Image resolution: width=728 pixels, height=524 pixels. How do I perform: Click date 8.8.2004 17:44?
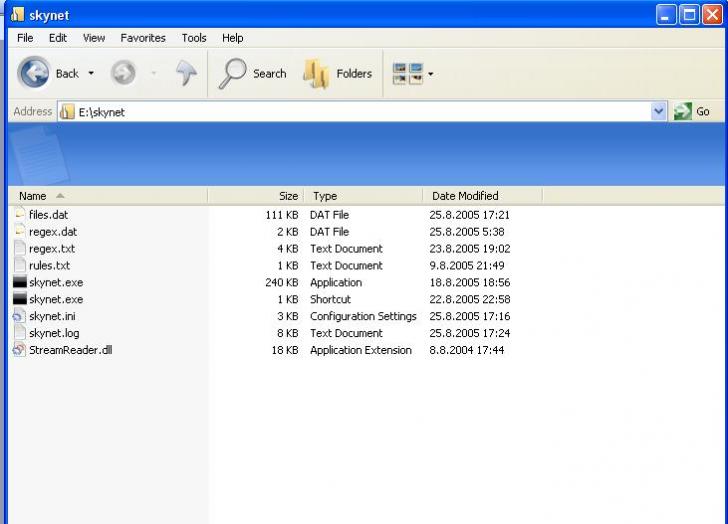pos(467,350)
